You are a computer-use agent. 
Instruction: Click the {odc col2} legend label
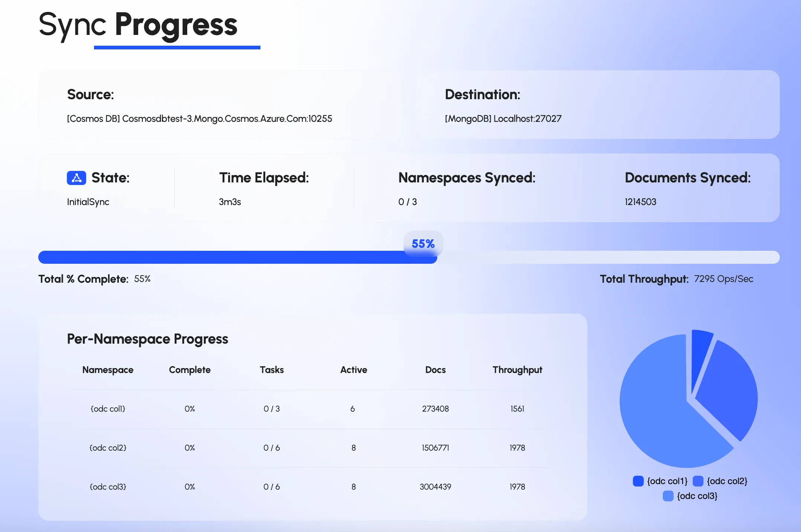727,481
